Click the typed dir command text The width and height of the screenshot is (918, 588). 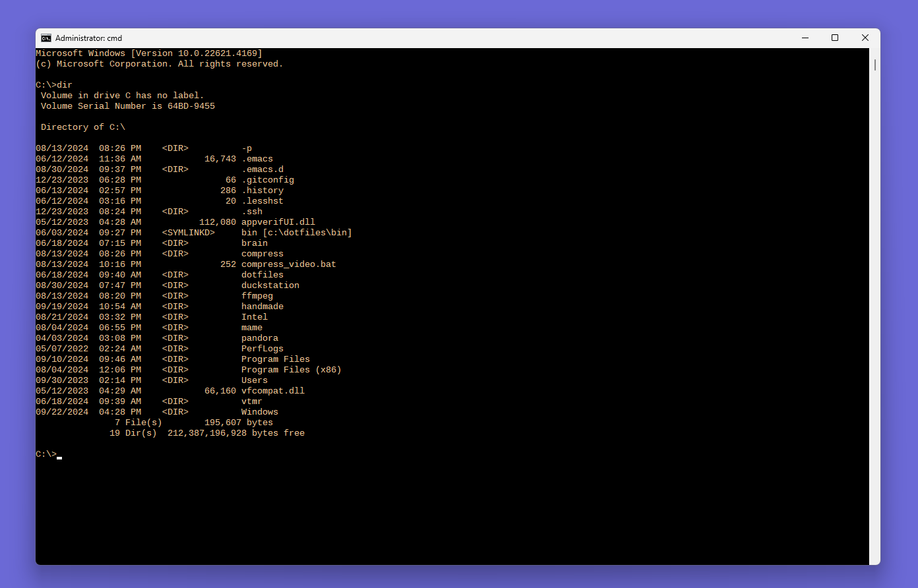tap(65, 85)
